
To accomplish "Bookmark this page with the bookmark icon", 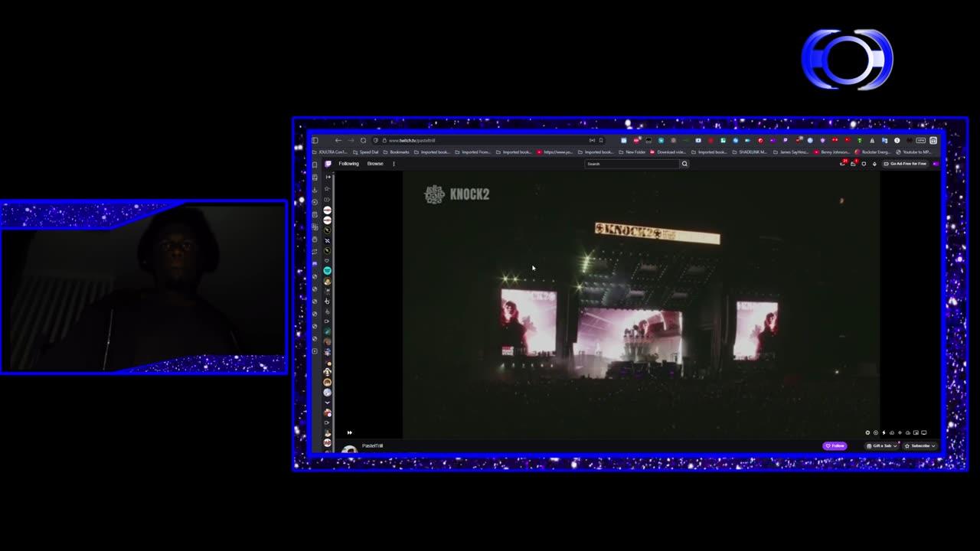I will click(x=601, y=140).
